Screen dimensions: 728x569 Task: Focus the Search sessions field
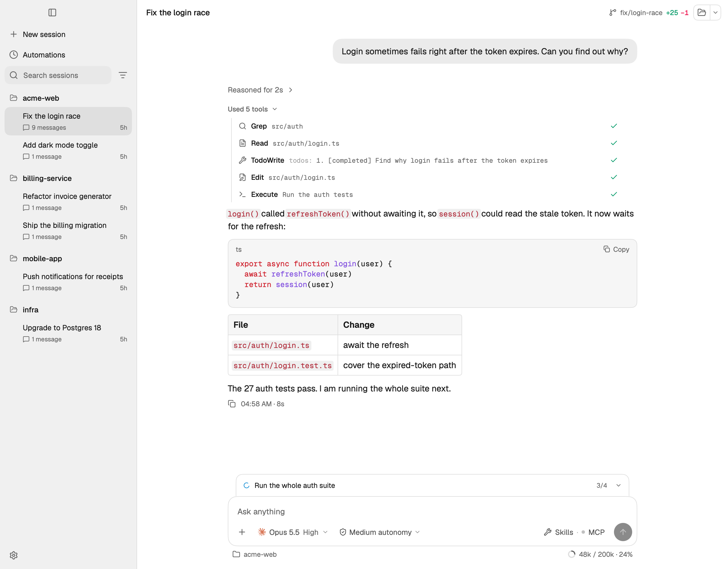click(58, 75)
